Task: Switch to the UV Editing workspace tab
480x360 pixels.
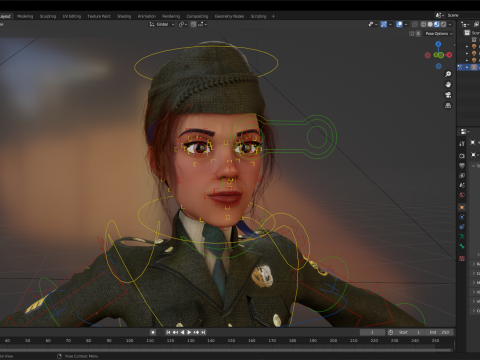Action: 72,16
